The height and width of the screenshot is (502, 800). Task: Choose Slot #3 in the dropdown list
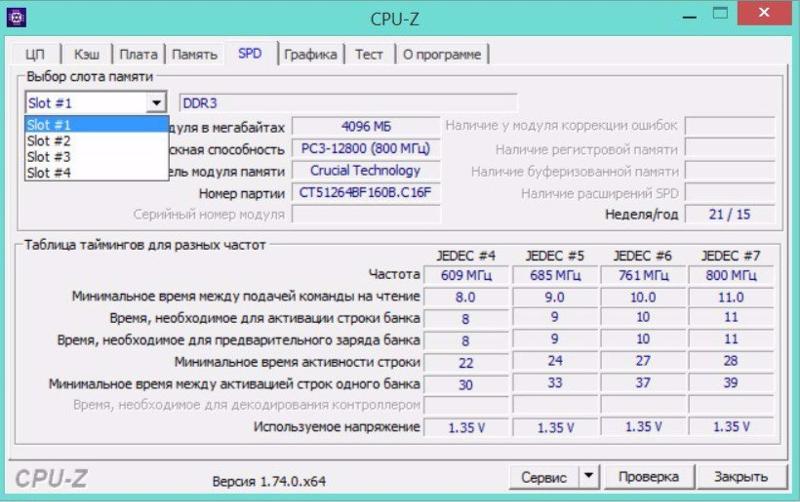point(96,156)
